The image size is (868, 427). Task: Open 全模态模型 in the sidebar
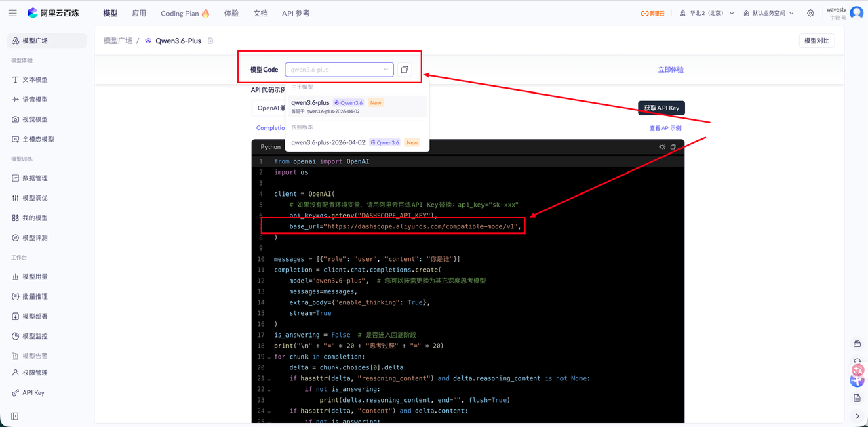(47, 139)
